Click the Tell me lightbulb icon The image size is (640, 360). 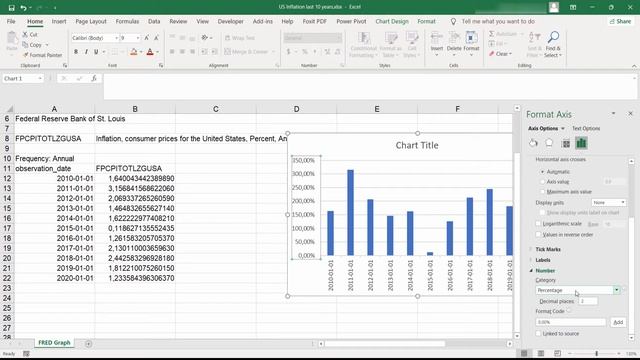(453, 22)
